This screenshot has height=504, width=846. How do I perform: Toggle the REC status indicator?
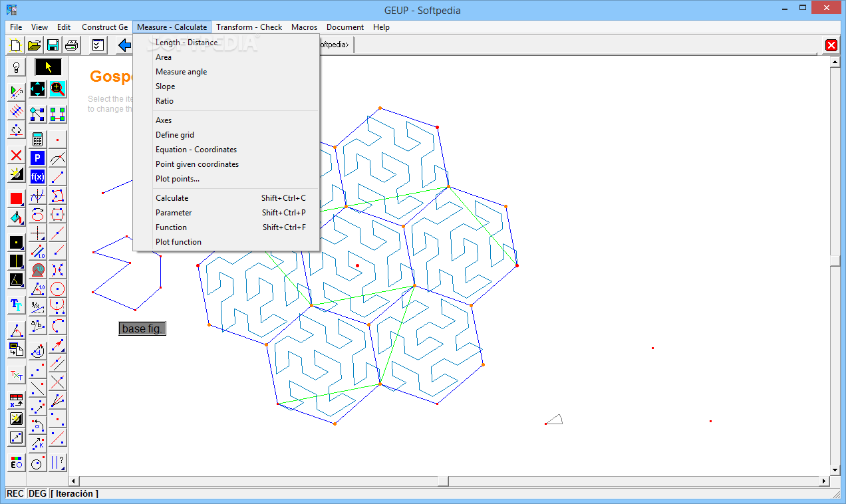pos(15,493)
